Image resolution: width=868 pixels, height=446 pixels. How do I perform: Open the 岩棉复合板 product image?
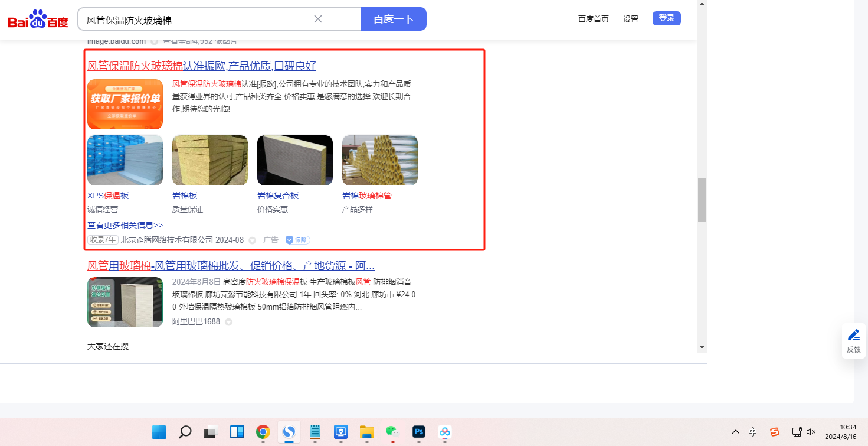(x=295, y=160)
